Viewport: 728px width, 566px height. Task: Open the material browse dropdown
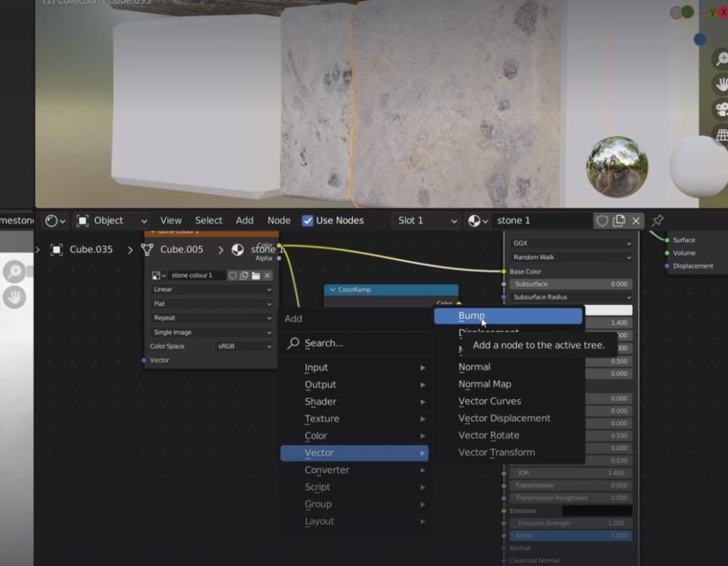[x=478, y=220]
